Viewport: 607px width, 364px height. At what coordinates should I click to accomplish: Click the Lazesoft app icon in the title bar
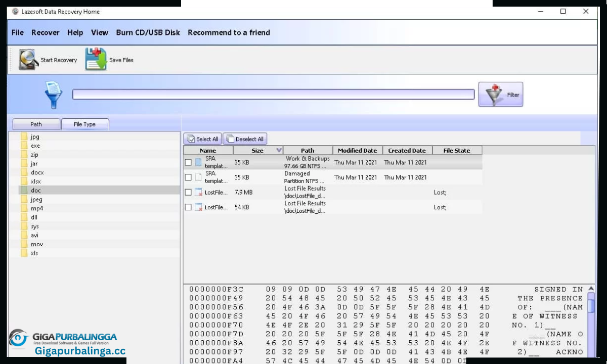(x=15, y=12)
